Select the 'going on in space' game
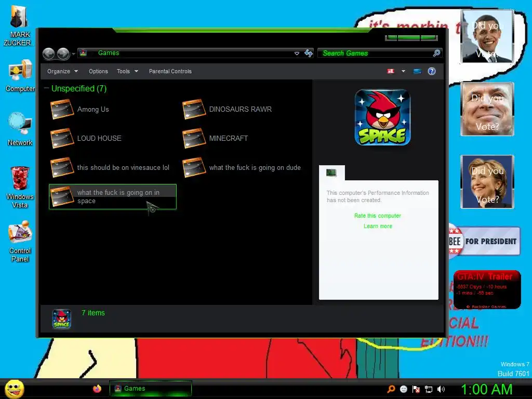Viewport: 532px width, 399px height. point(113,197)
